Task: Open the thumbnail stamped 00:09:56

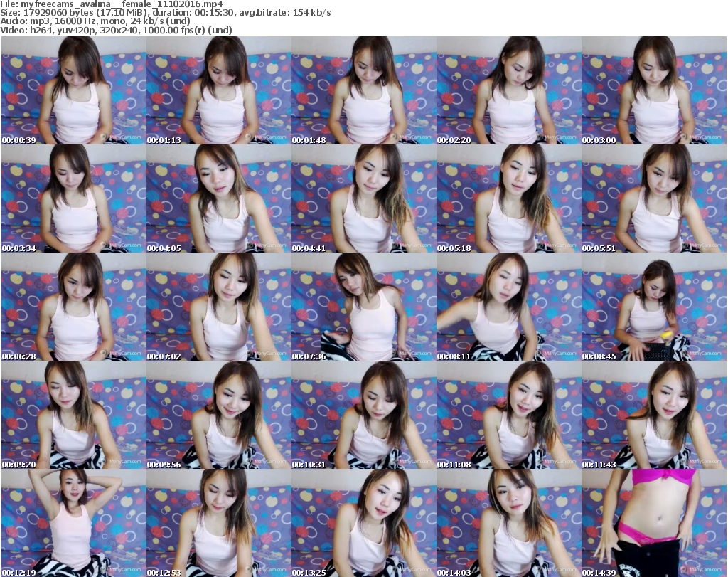Action: [x=219, y=415]
